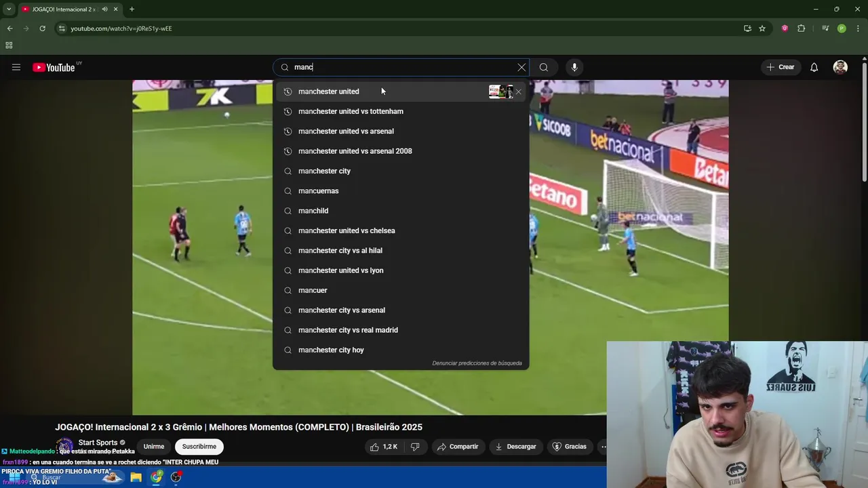Go to the YouTube home logo
The image size is (868, 488).
point(54,67)
